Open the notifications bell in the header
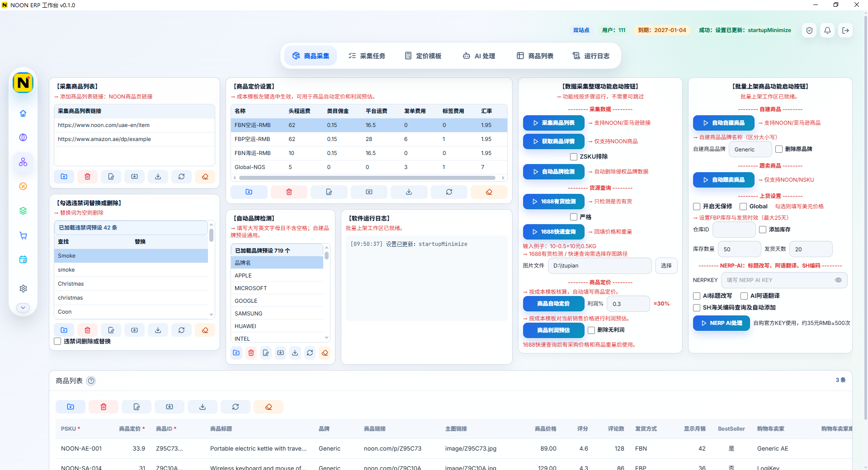Viewport: 868px width, 470px height. click(x=827, y=30)
